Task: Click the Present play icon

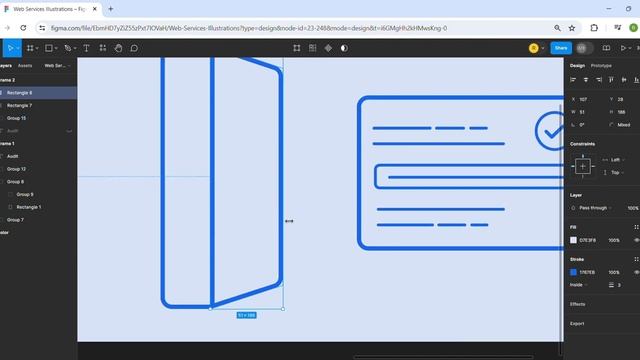Action: point(623,48)
